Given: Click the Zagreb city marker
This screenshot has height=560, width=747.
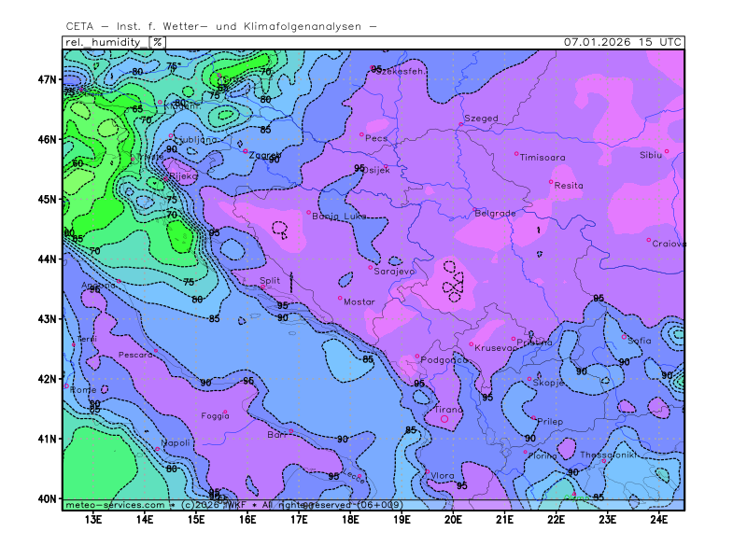Looking at the screenshot, I should [x=246, y=151].
